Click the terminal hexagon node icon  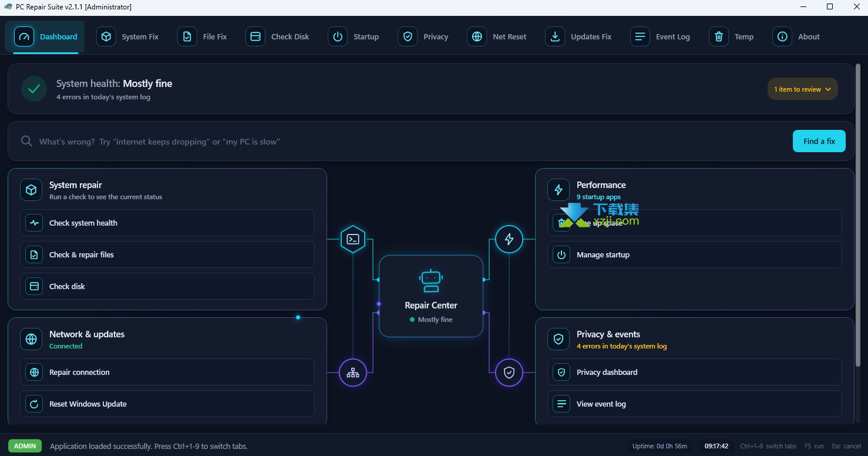pyautogui.click(x=353, y=239)
